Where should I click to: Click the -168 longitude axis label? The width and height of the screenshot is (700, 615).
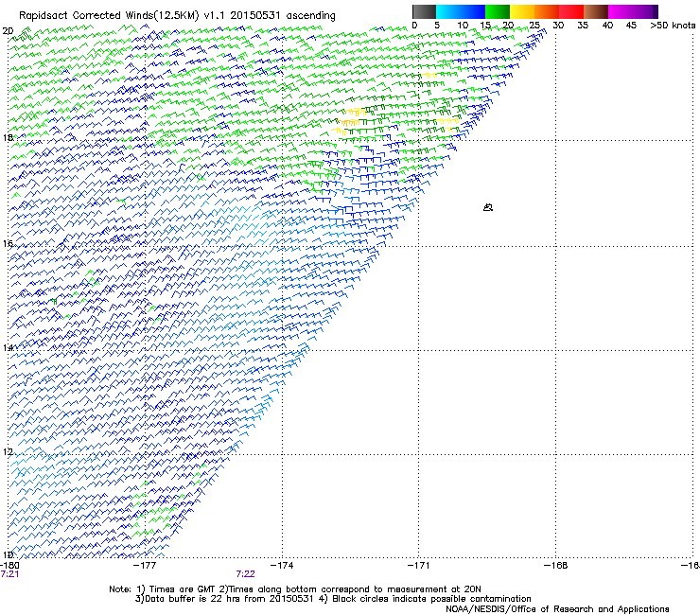pos(555,565)
